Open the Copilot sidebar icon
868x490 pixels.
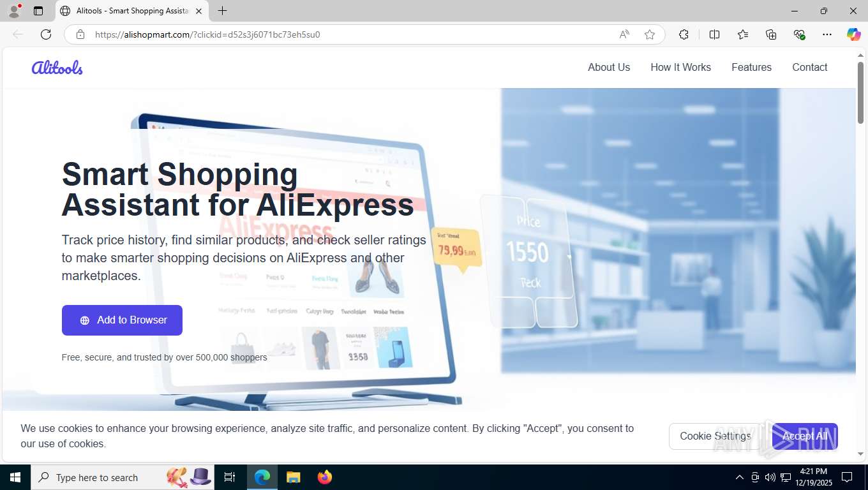pyautogui.click(x=854, y=34)
